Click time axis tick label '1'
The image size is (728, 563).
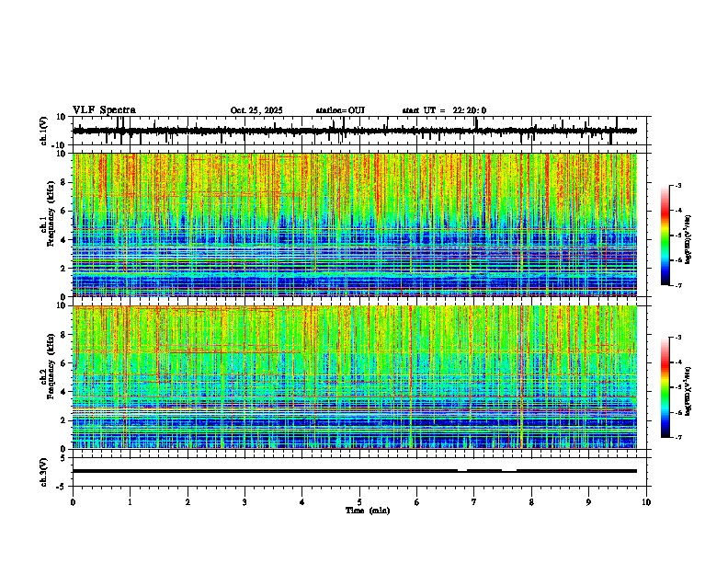(x=130, y=502)
